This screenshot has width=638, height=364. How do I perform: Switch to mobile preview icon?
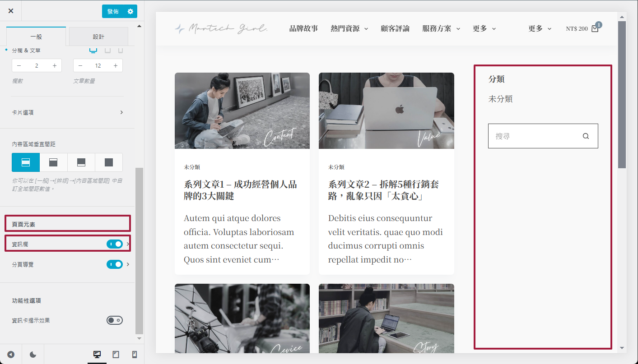pos(134,355)
